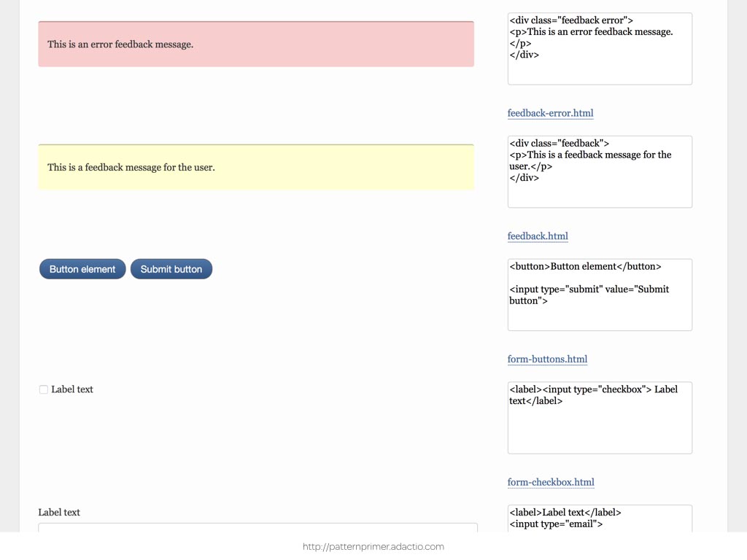The width and height of the screenshot is (747, 560).
Task: Tick the "Label text" checkbox
Action: tap(43, 389)
